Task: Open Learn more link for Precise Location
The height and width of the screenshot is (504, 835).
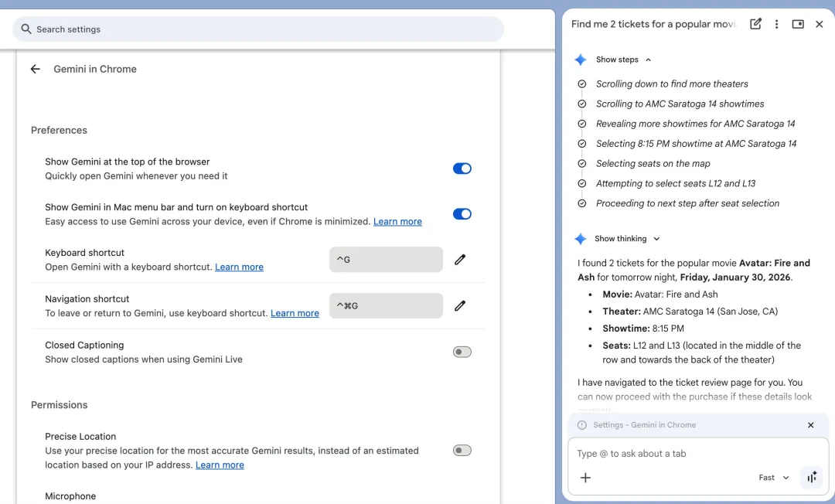Action: pos(220,465)
